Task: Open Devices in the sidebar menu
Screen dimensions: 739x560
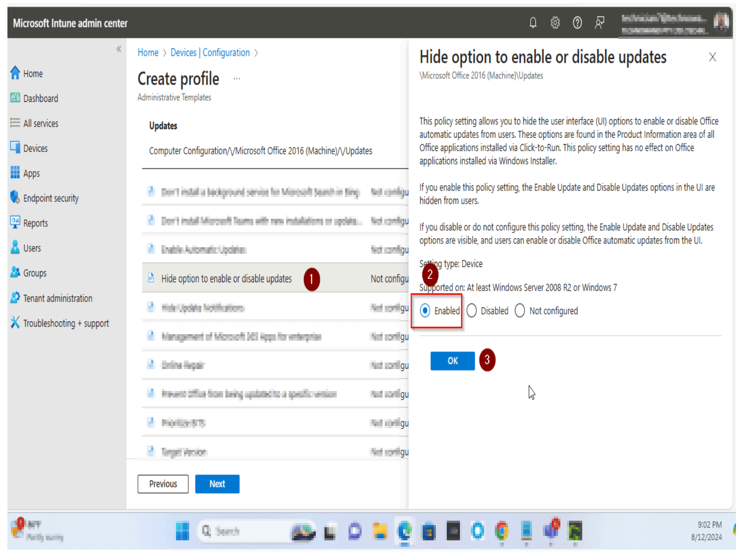Action: click(35, 148)
